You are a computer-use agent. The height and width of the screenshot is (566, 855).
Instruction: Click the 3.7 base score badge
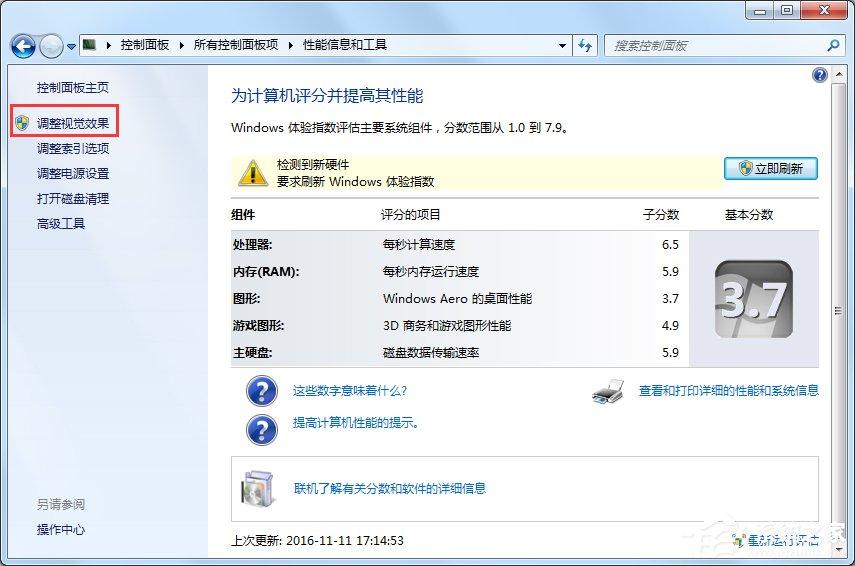click(x=753, y=299)
